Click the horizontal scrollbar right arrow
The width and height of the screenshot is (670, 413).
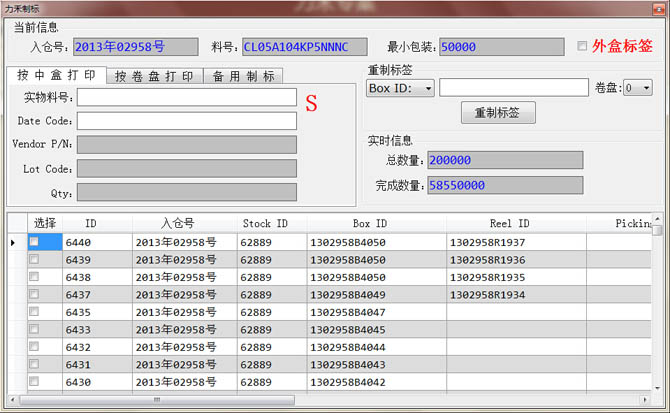(645, 400)
